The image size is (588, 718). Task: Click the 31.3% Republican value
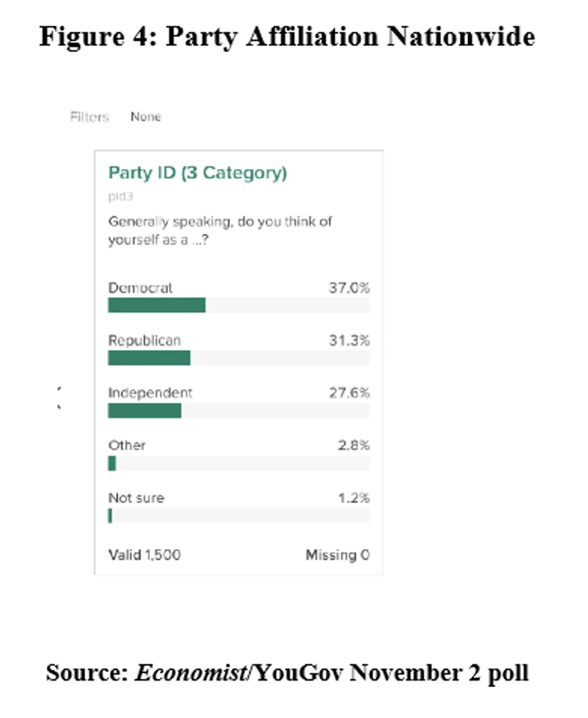click(349, 340)
